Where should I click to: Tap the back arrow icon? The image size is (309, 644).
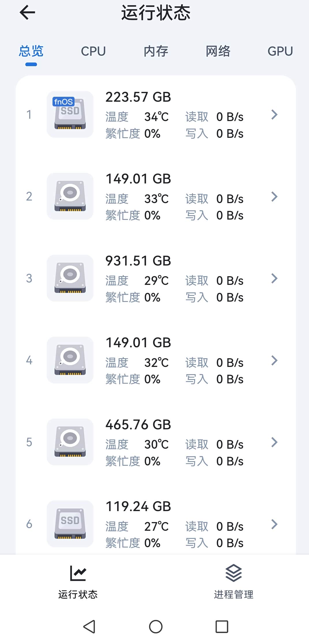27,13
